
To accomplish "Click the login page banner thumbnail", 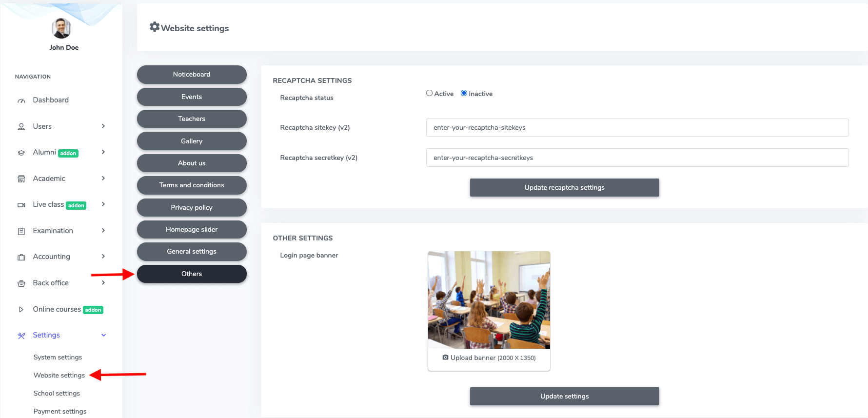I will (x=489, y=300).
